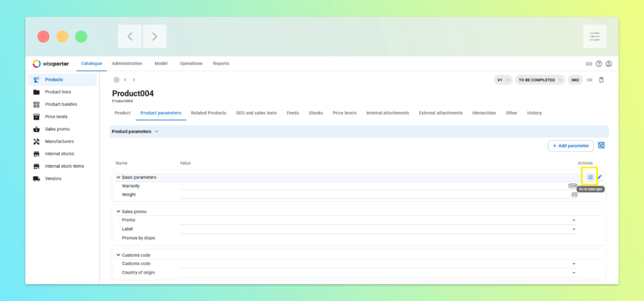The height and width of the screenshot is (301, 644).
Task: Copy product link icon next to SKU
Action: [x=589, y=80]
